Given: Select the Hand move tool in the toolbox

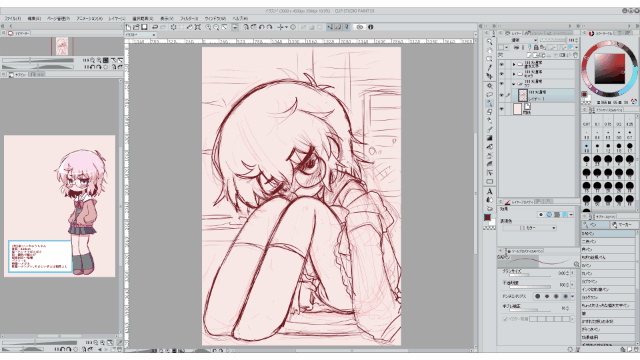Looking at the screenshot, I should 489,50.
